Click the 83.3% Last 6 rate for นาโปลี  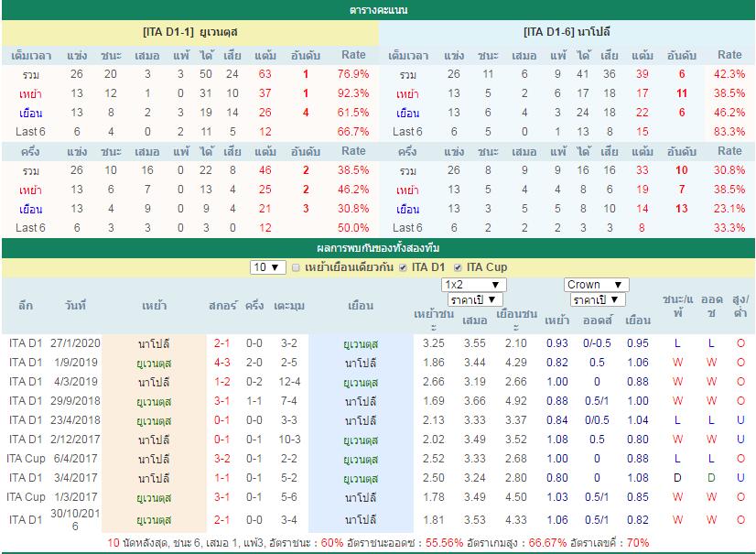(x=729, y=131)
